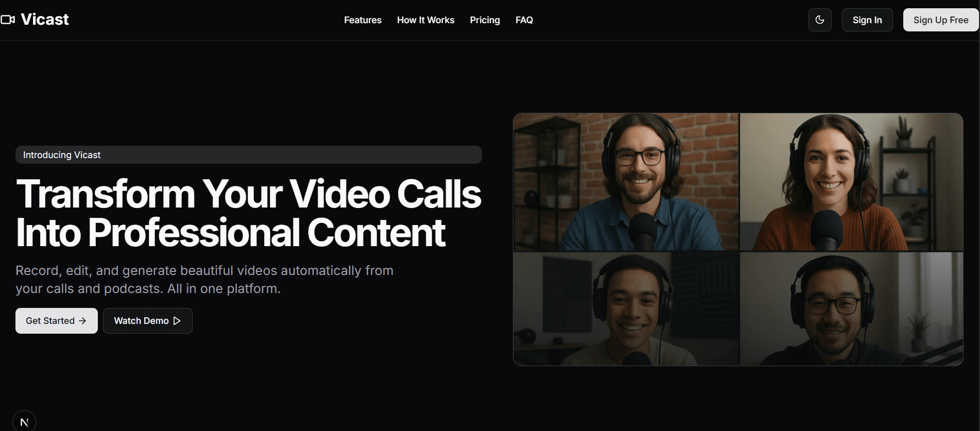Select the woman in orange sweater tile
The height and width of the screenshot is (431, 980).
tap(851, 182)
